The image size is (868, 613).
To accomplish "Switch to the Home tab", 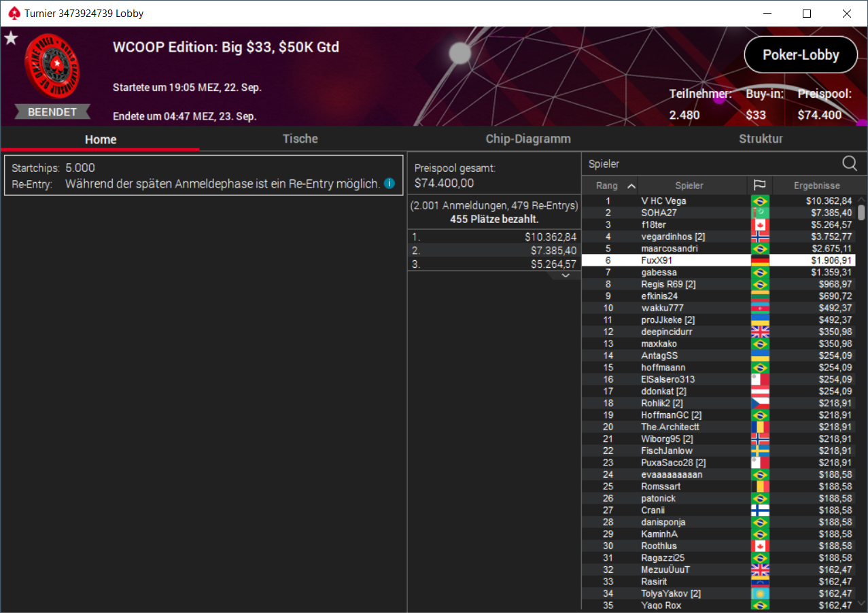I will (x=101, y=139).
